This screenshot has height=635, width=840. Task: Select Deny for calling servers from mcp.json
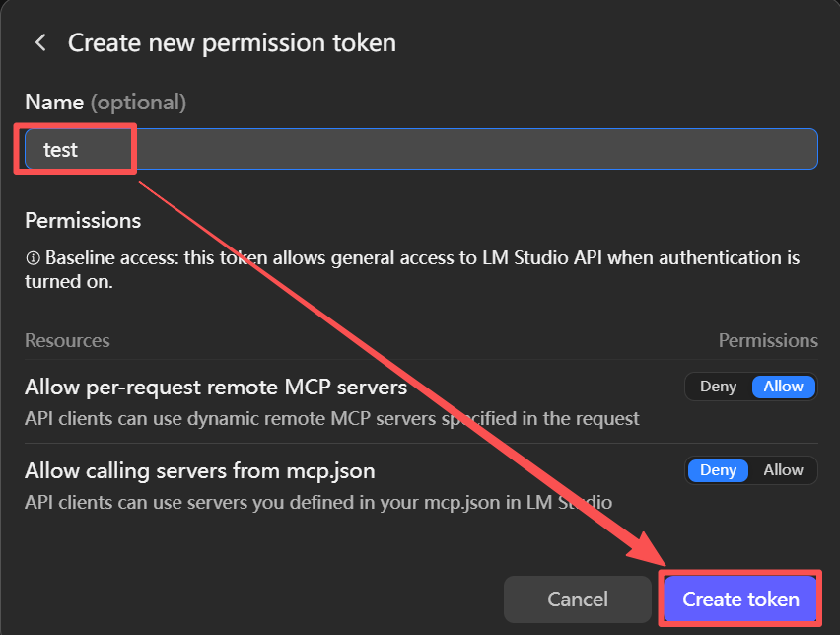coord(718,470)
